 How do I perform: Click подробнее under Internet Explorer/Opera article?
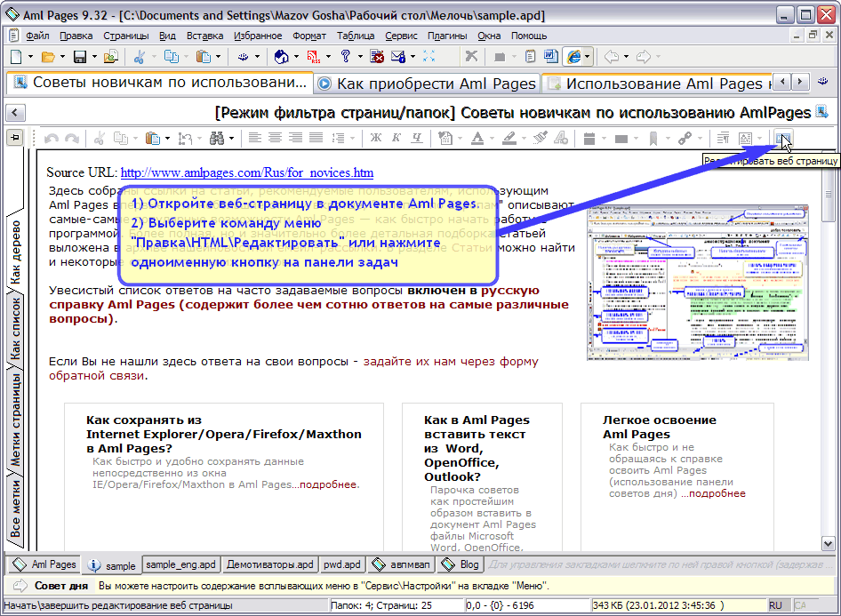coord(328,484)
